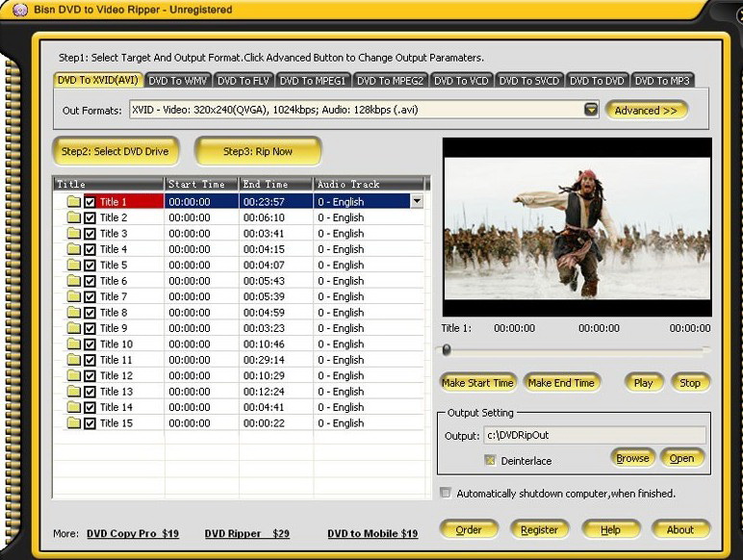Switch to the DVD To DVD tab
This screenshot has width=743, height=560.
pos(597,81)
